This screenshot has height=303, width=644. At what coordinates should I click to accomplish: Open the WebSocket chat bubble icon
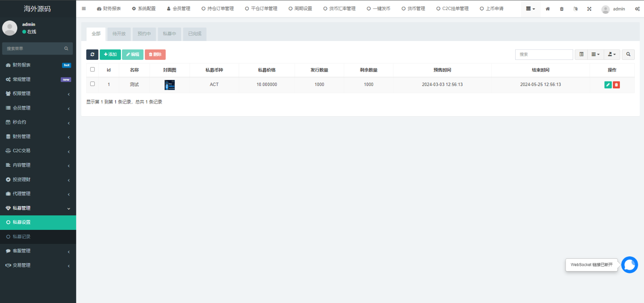(x=629, y=265)
